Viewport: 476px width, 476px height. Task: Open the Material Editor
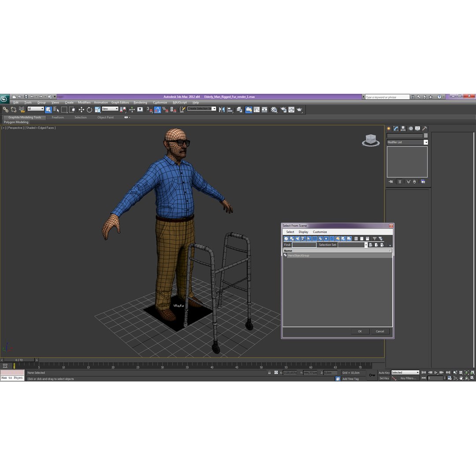274,110
